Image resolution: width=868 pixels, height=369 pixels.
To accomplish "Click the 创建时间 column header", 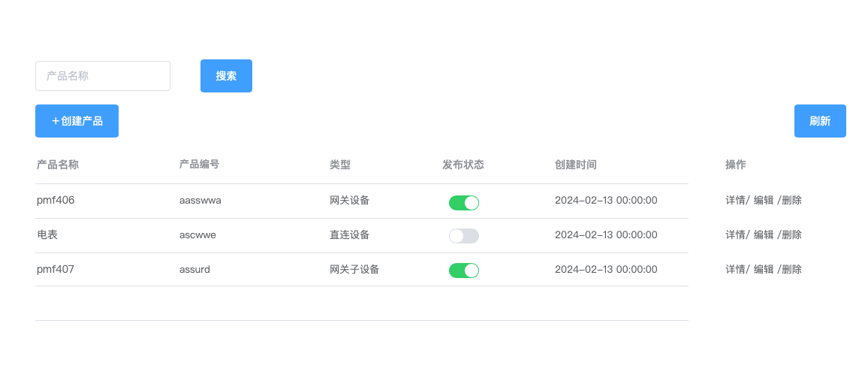I will coord(576,165).
